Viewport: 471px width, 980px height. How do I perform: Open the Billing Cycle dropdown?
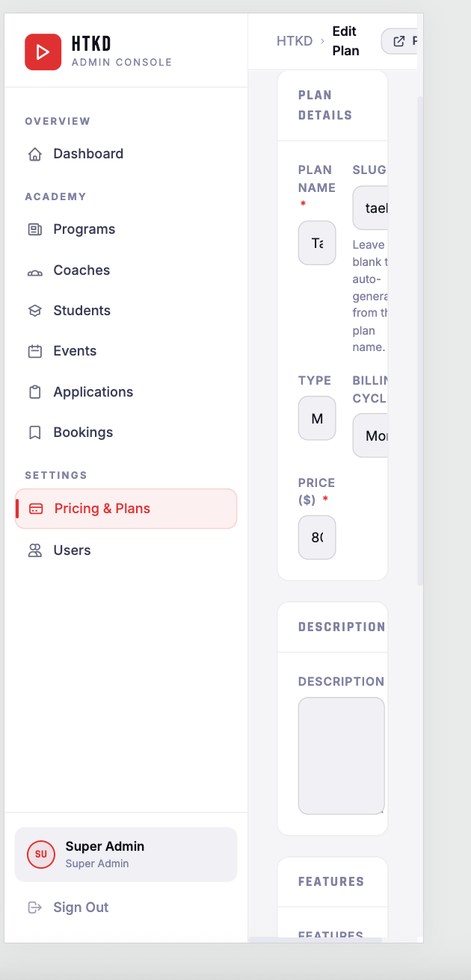click(x=370, y=435)
